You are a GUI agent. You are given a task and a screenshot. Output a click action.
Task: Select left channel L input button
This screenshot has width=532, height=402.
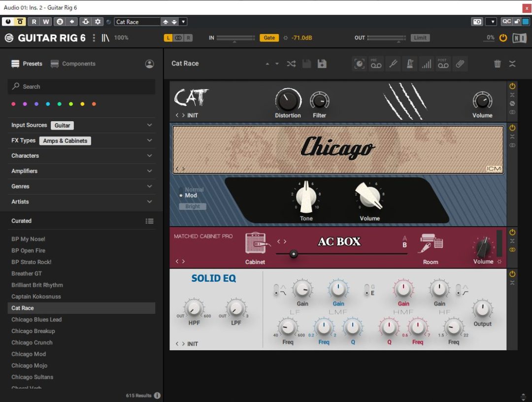(x=168, y=38)
